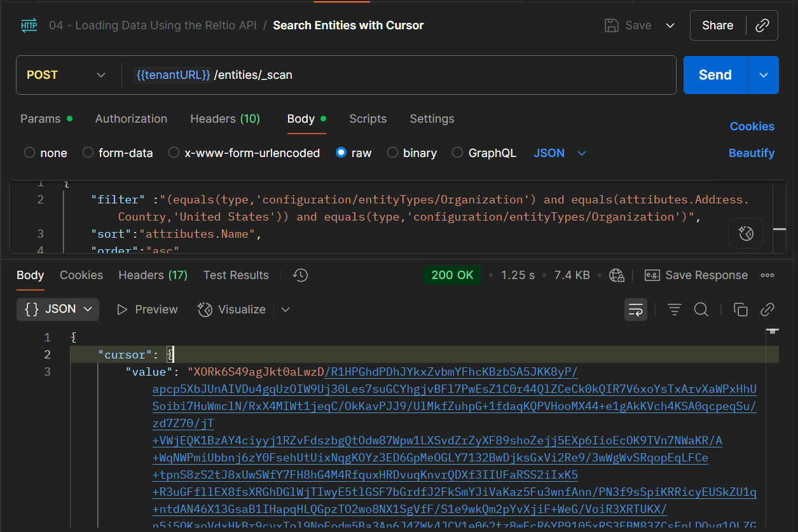Click the blue Send button
798x532 pixels.
click(715, 75)
